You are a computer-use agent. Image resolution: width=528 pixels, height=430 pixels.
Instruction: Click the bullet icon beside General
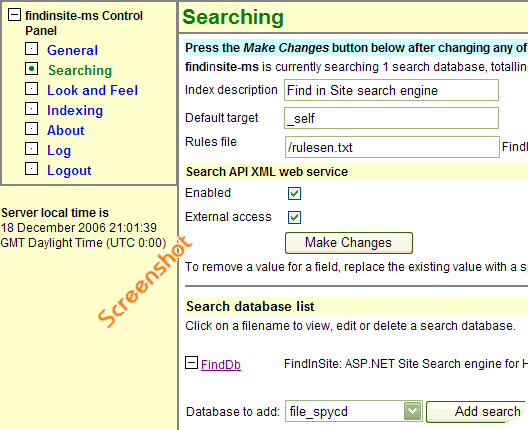click(x=31, y=49)
